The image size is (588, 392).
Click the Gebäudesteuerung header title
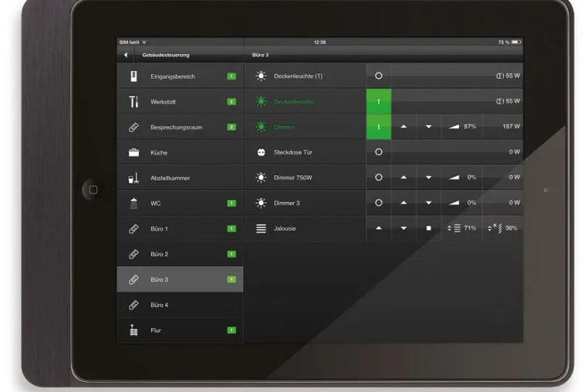(x=166, y=55)
